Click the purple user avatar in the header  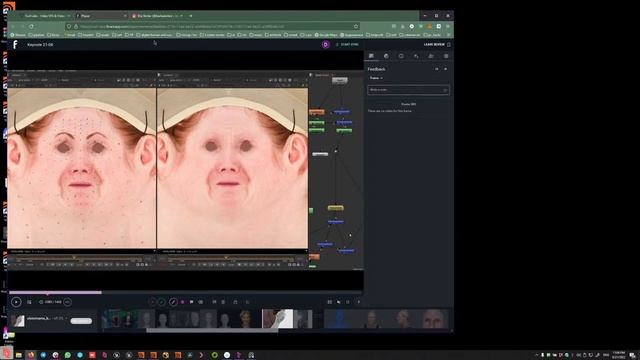pyautogui.click(x=325, y=44)
